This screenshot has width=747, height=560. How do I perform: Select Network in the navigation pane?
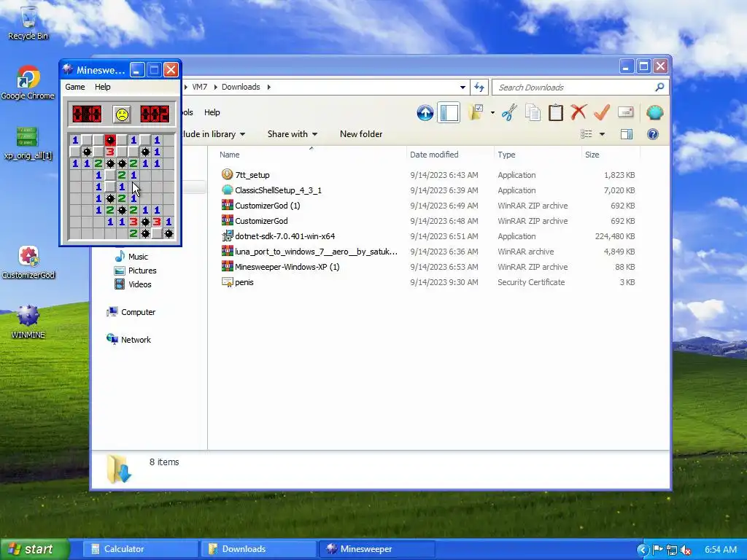128,340
